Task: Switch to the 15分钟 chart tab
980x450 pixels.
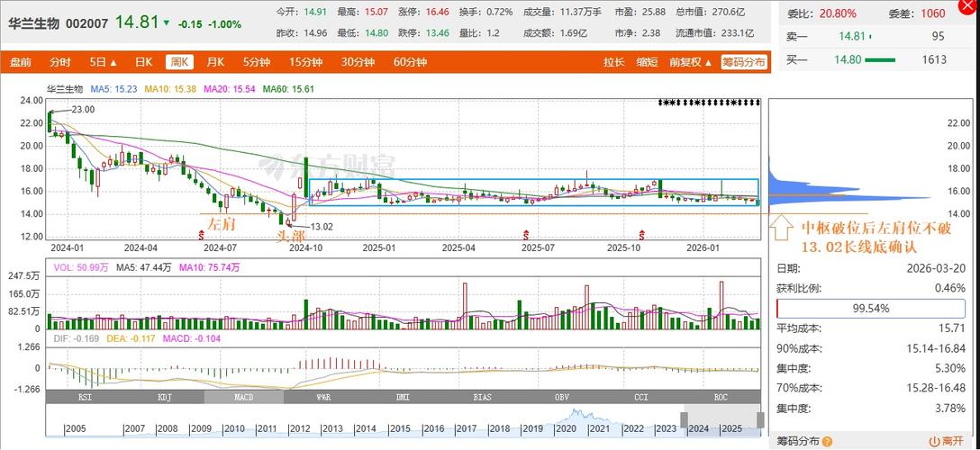Action: tap(305, 62)
